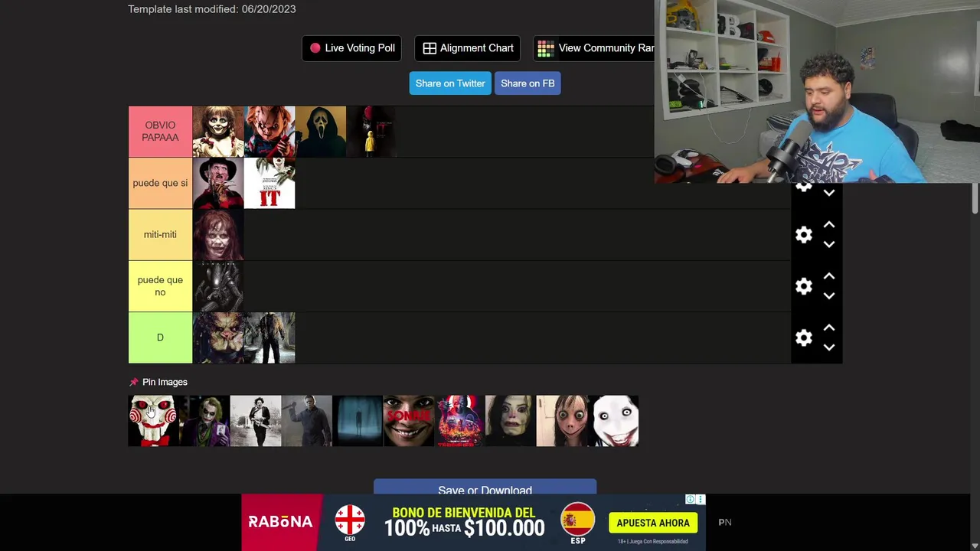Click the Community Rank colored grid icon
This screenshot has width=980, height=551.
pos(546,48)
